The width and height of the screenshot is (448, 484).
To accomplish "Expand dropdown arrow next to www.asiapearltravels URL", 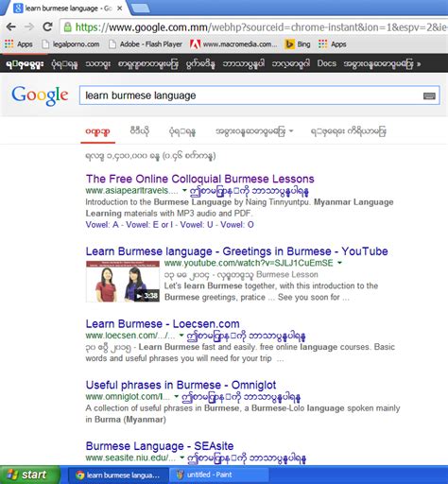I will coord(184,190).
